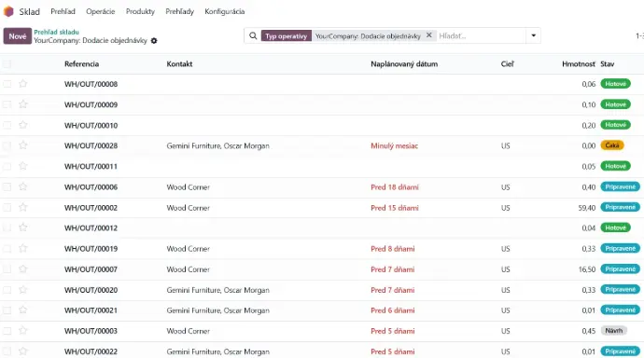Star the WH/OUT/00010 row
The height and width of the screenshot is (358, 644).
[23, 125]
